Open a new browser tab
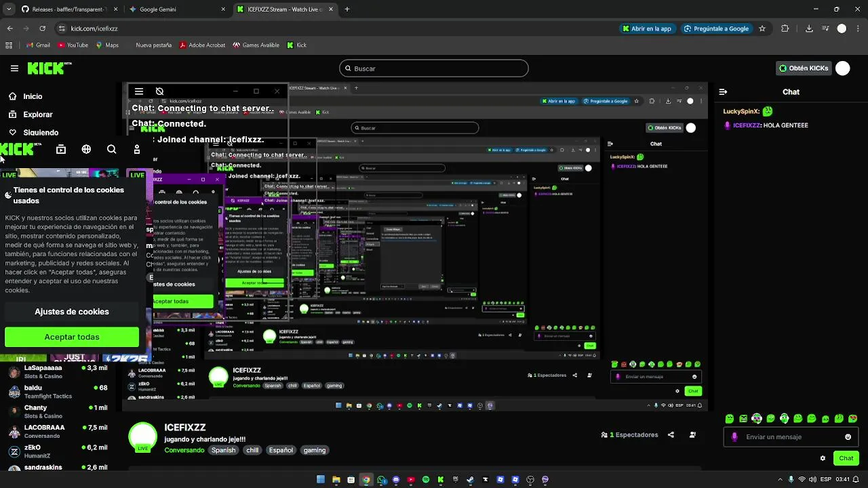This screenshot has width=868, height=488. point(347,9)
